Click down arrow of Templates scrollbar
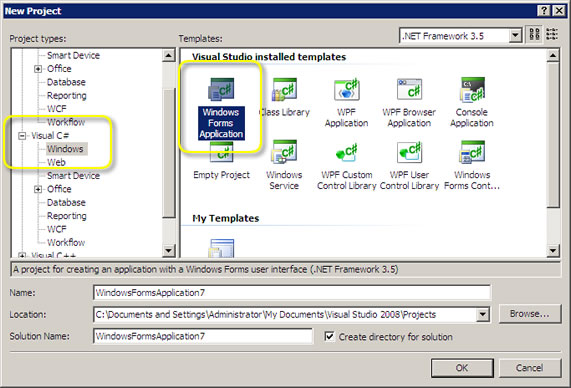571x388 pixels. coord(553,250)
